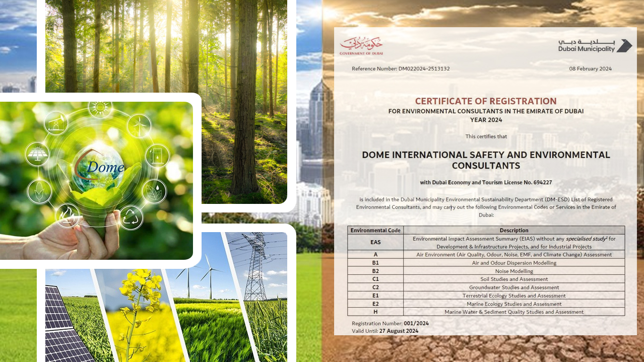Click the Certificate of Registration heading
Image resolution: width=644 pixels, height=362 pixels.
tap(485, 101)
